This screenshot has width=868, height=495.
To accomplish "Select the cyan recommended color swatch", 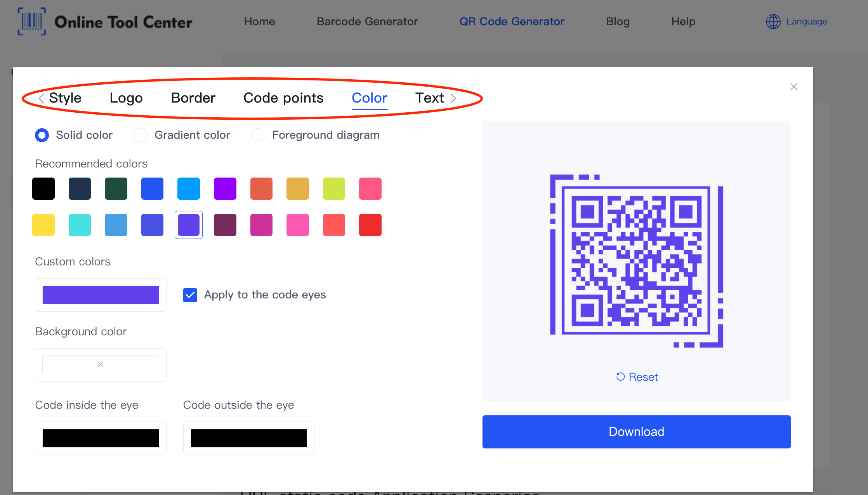I will tap(80, 224).
